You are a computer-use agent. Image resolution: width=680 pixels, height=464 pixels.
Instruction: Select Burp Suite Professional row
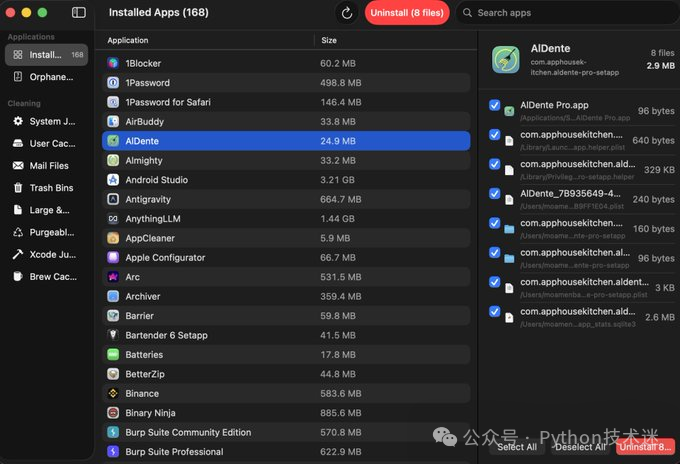tap(286, 451)
